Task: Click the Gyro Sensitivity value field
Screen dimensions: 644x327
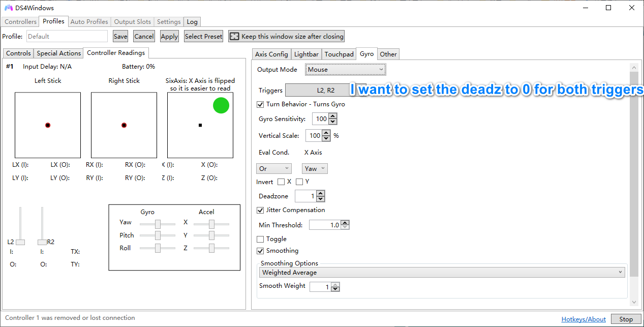Action: coord(320,119)
